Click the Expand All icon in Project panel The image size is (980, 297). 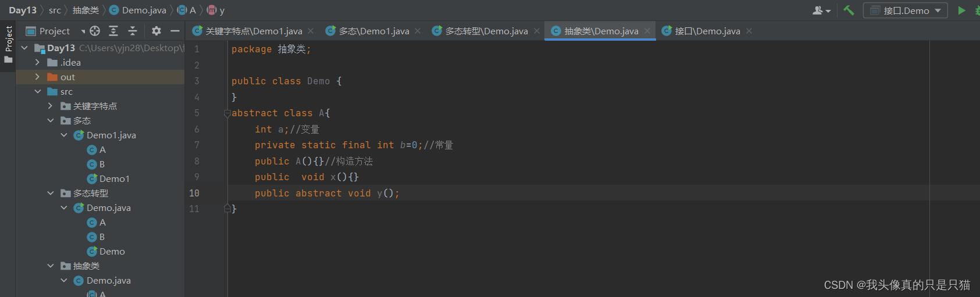click(113, 31)
